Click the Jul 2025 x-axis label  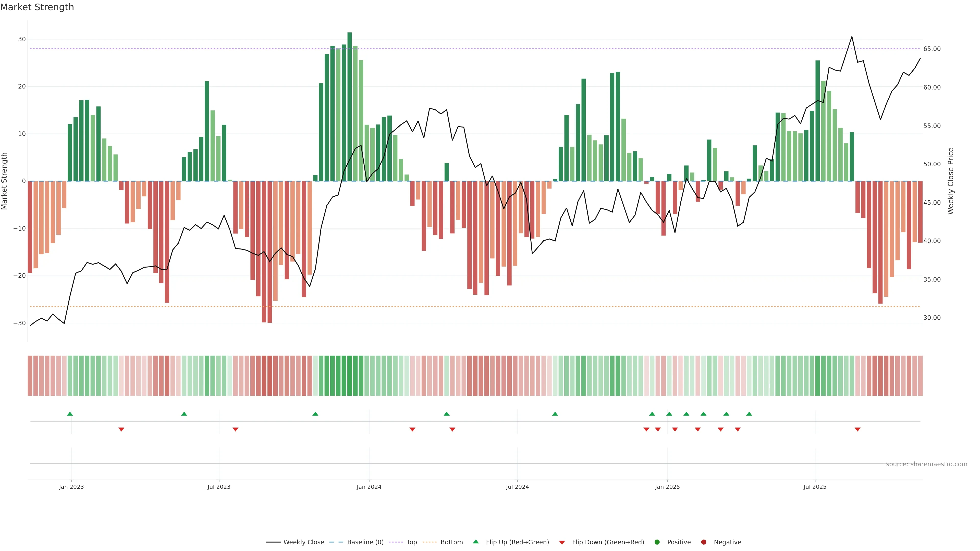click(x=815, y=487)
